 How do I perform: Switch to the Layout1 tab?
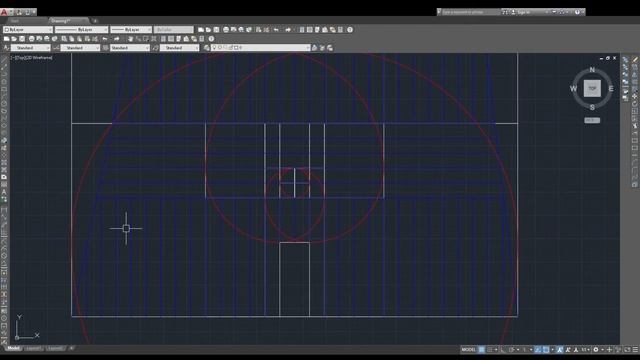[x=33, y=349]
